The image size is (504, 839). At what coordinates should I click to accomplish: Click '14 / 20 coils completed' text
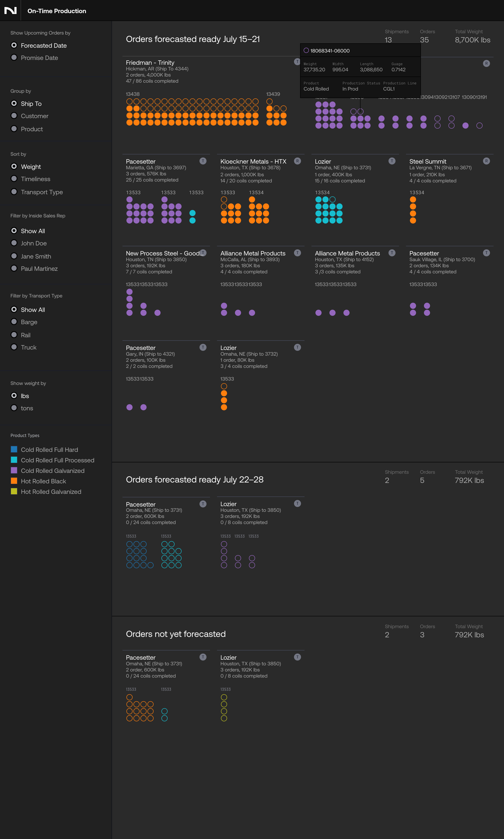click(x=246, y=181)
